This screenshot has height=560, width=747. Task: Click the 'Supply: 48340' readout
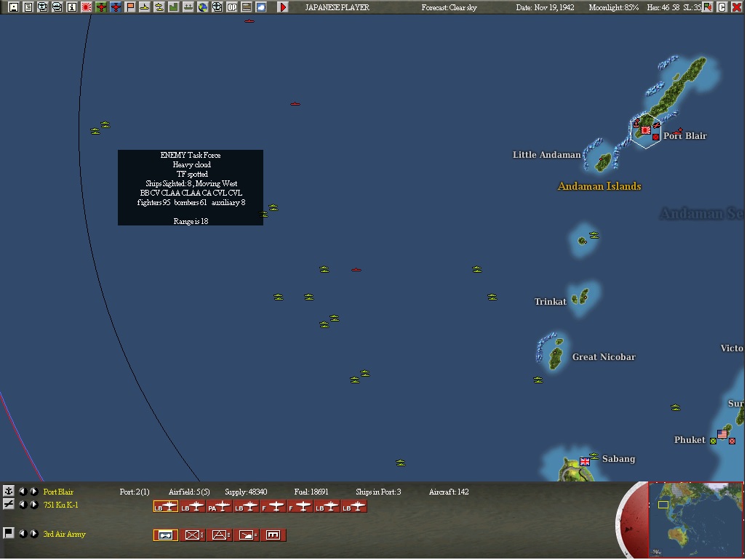tap(246, 492)
